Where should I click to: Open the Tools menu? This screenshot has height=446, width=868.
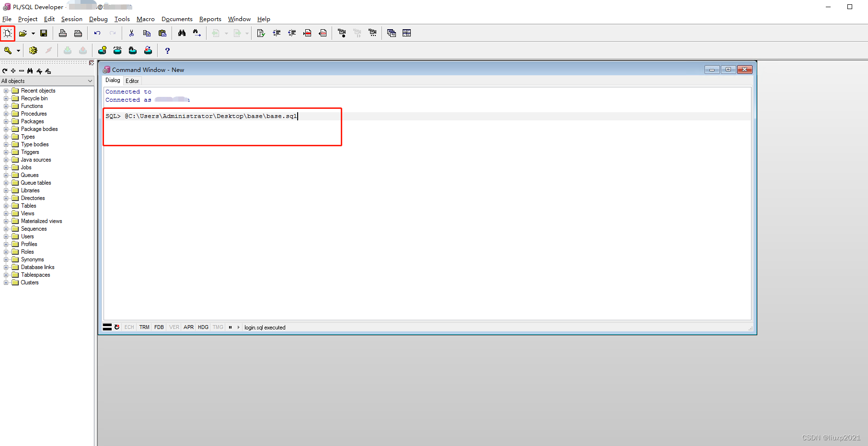(x=122, y=19)
